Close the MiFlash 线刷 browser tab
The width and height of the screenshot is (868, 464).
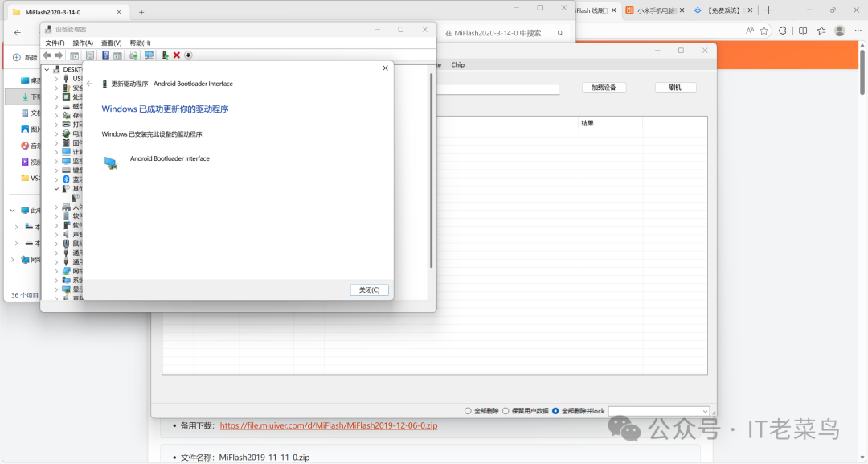pyautogui.click(x=613, y=10)
